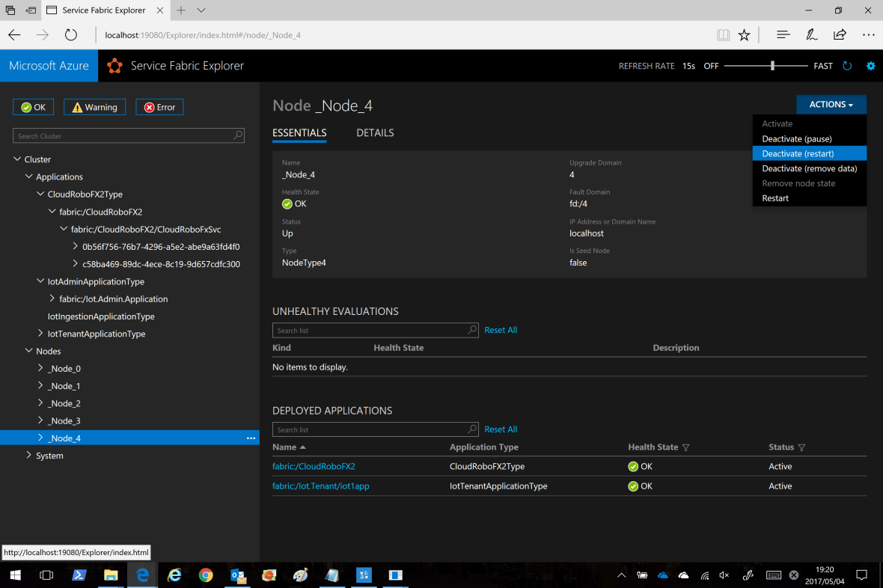Expand the _Node_0 tree item

click(x=41, y=369)
